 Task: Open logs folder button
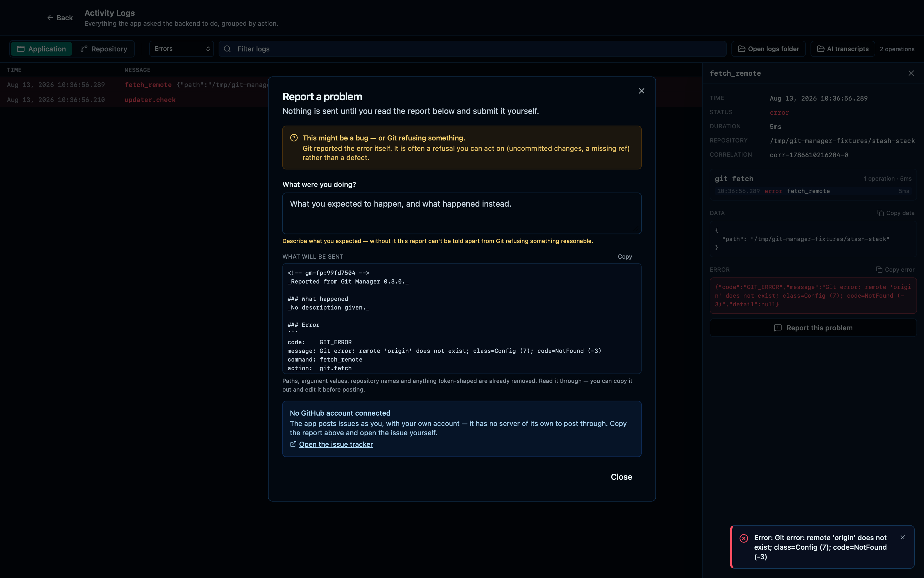(768, 49)
